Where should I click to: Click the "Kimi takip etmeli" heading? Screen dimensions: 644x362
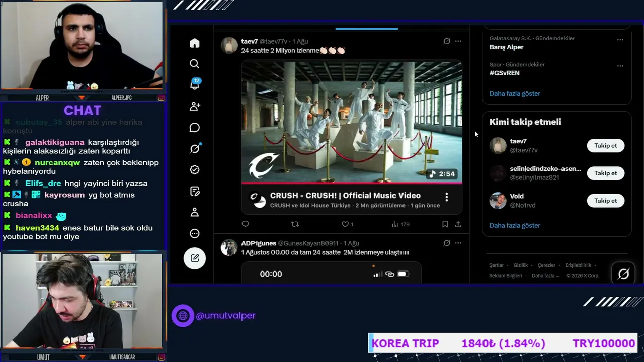tap(525, 122)
